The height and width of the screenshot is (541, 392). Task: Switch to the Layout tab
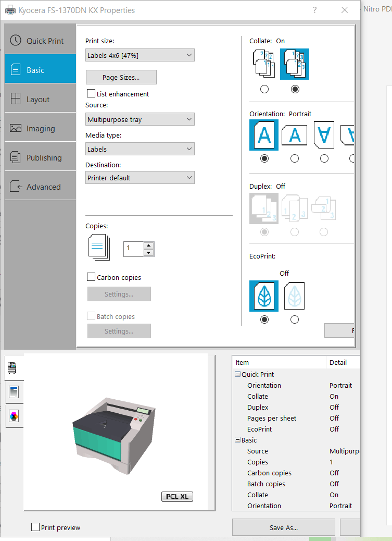40,98
